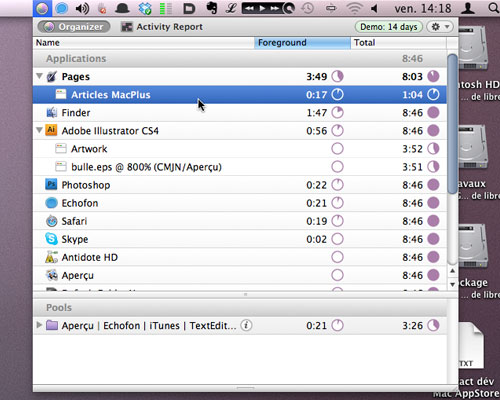Click the Adobe Illustrator Ai icon
This screenshot has height=400, width=500.
(x=51, y=130)
